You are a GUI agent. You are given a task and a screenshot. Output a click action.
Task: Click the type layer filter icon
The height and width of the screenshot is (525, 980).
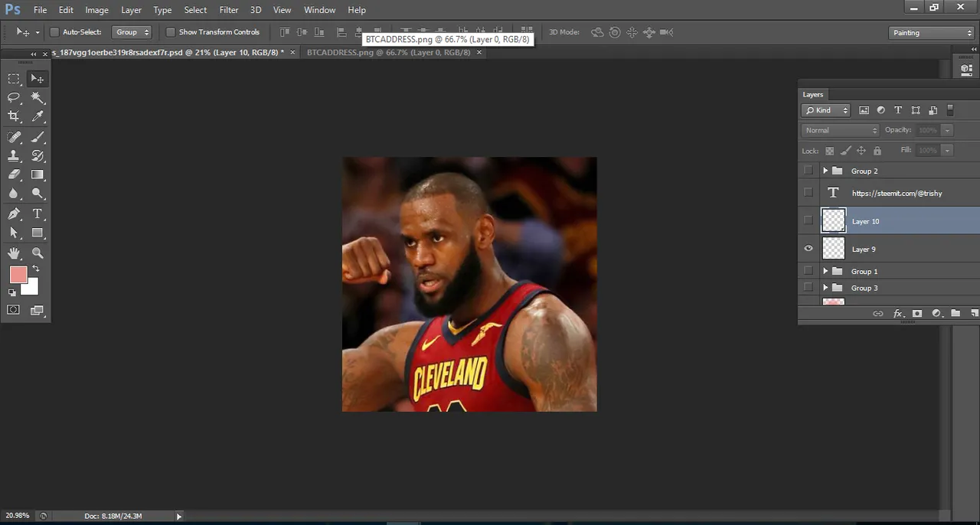click(x=898, y=110)
